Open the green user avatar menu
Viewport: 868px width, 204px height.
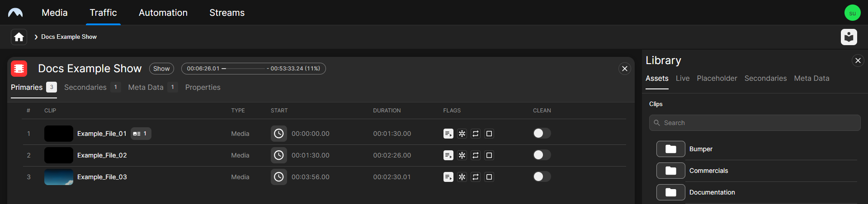pos(852,13)
